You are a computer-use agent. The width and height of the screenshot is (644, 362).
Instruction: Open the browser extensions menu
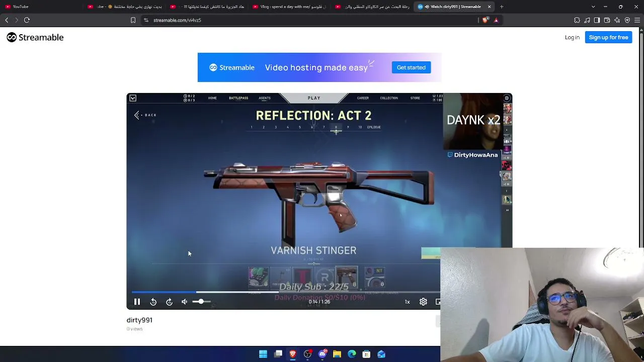click(x=577, y=20)
